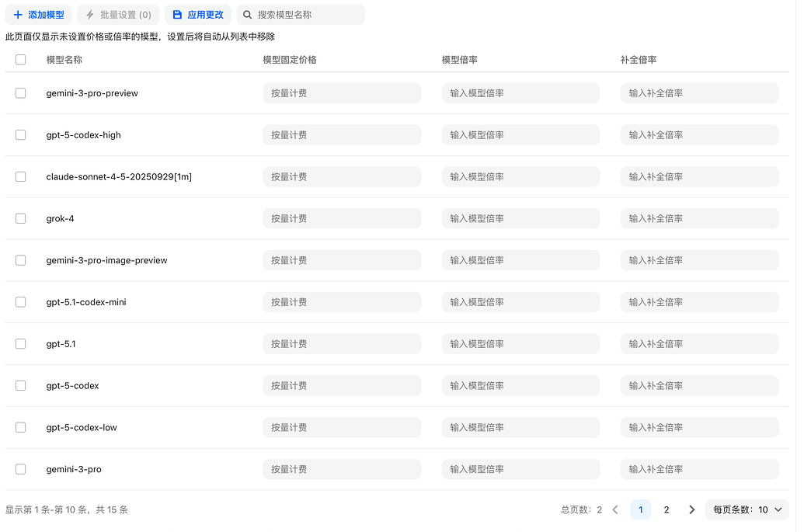Image resolution: width=804 pixels, height=532 pixels.
Task: Check the gpt-5.1-codex-mini row checkbox
Action: coord(20,302)
